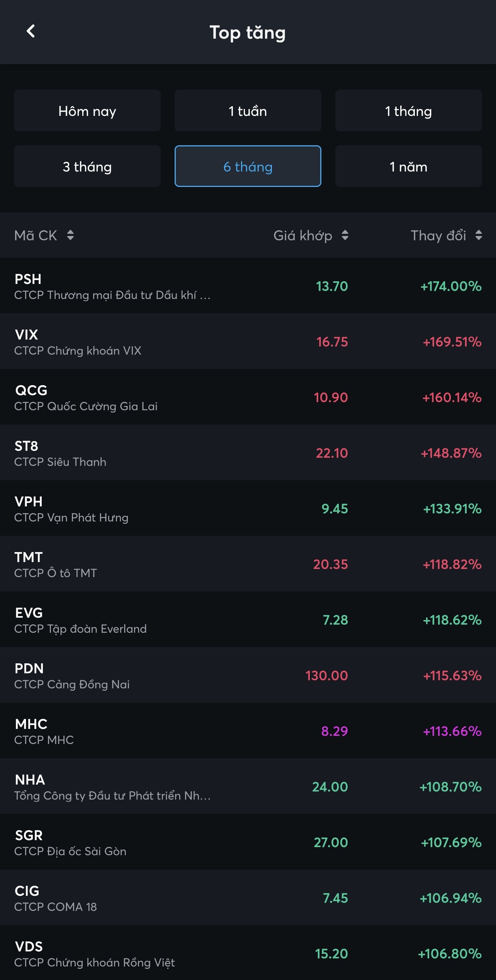This screenshot has height=980, width=496.
Task: Sort by Giá khớp arrows icon
Action: (345, 235)
